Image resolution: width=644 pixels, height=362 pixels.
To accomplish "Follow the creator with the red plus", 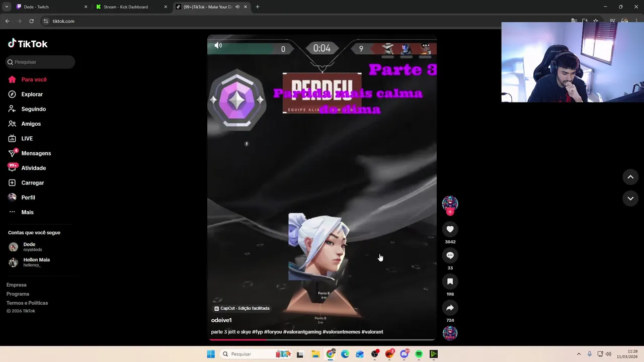I will (450, 212).
